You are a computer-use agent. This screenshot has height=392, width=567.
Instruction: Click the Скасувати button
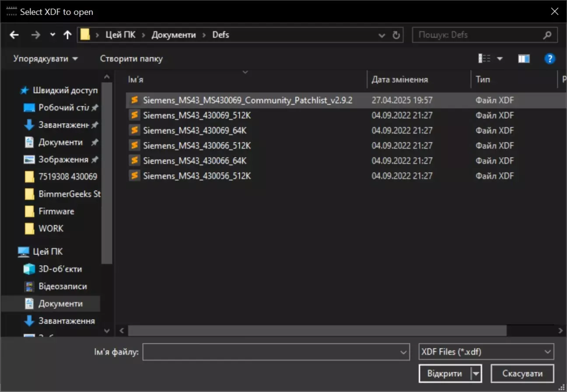coord(522,374)
